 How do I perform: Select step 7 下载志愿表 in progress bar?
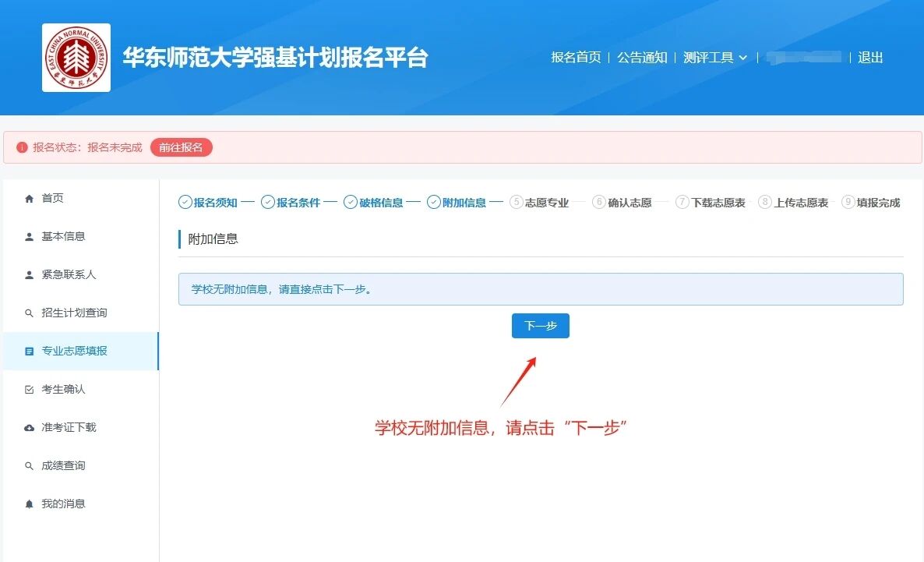click(710, 203)
